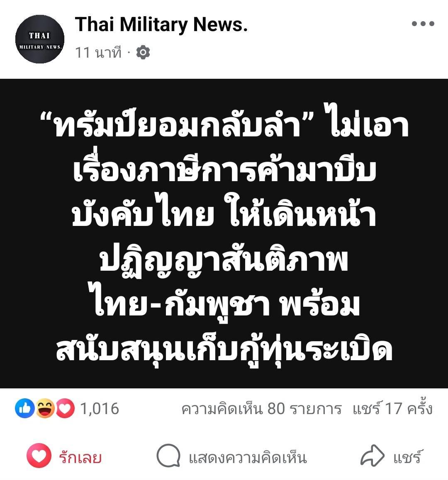Select แสดงความคิดเห็น to write a comment

248,458
